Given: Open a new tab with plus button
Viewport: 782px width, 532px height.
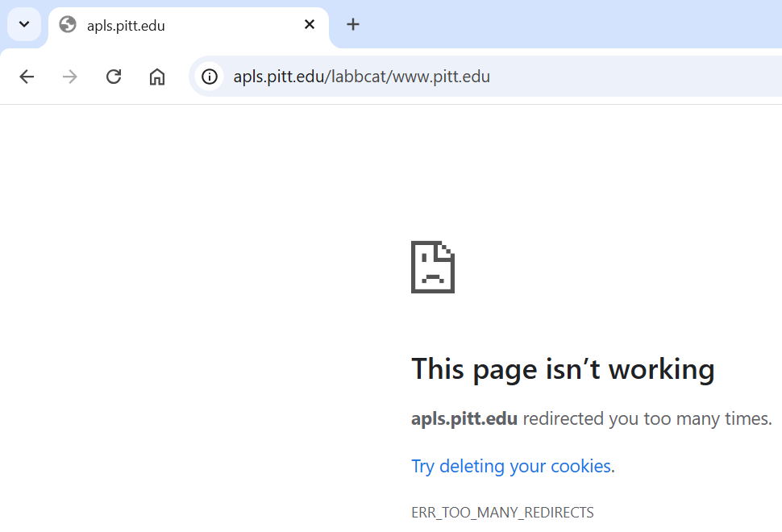Looking at the screenshot, I should point(352,24).
